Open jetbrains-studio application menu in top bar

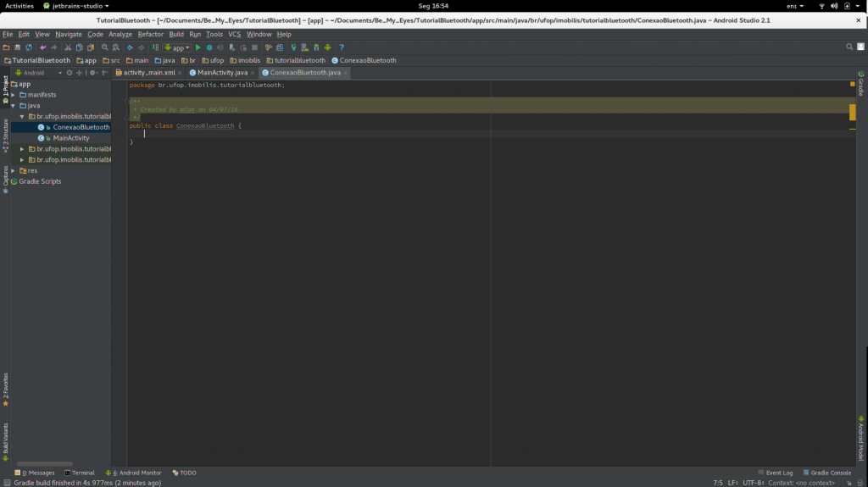point(75,6)
